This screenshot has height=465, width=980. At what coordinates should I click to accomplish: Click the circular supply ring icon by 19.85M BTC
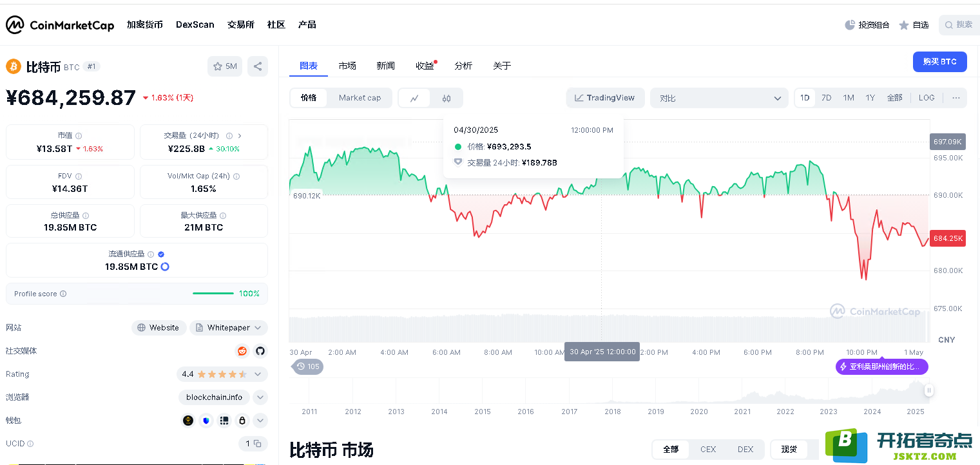(x=165, y=267)
